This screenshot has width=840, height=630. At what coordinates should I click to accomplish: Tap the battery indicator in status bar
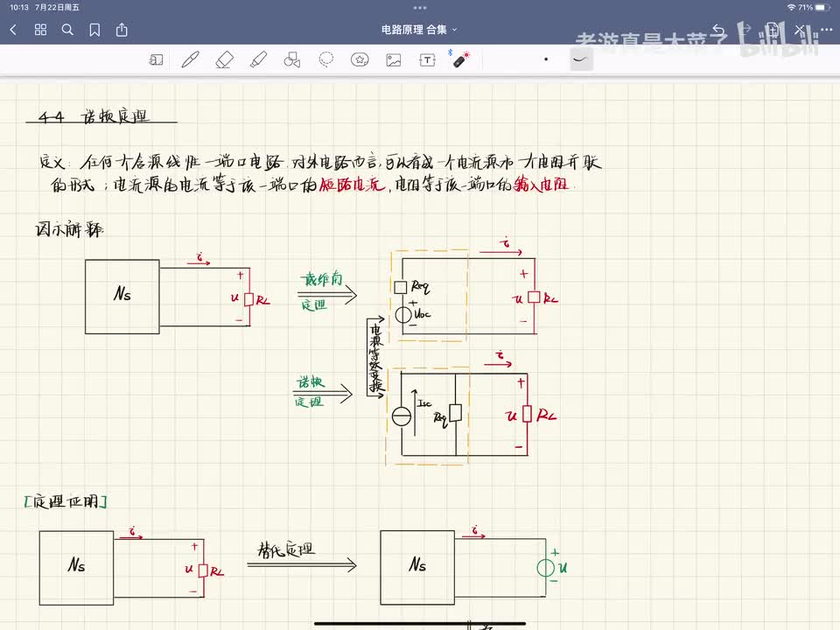pyautogui.click(x=823, y=8)
